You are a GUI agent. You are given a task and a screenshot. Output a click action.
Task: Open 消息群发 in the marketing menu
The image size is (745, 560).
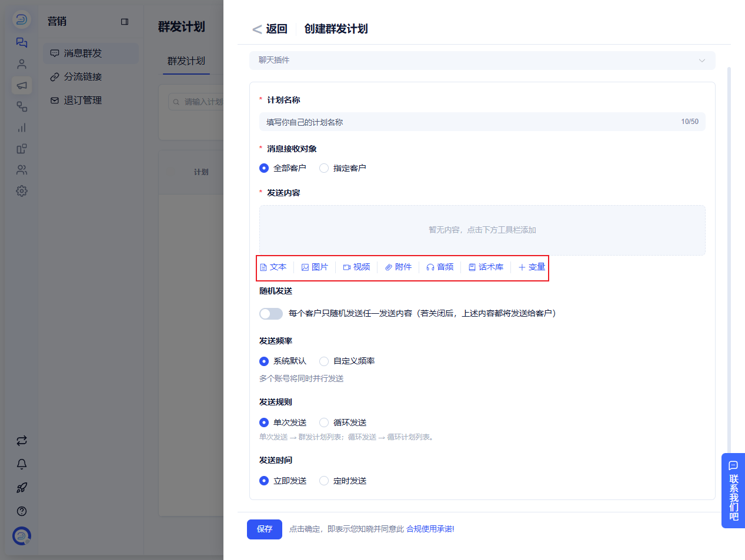tap(91, 53)
